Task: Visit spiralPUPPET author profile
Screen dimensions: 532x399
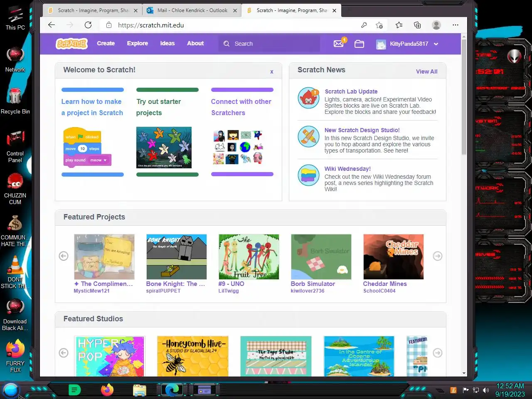Action: pyautogui.click(x=163, y=291)
